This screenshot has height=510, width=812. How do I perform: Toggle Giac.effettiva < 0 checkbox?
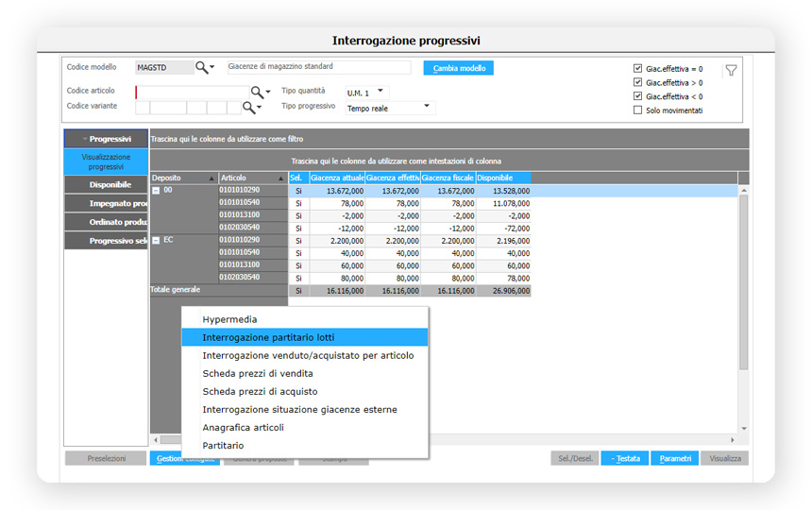(x=637, y=96)
